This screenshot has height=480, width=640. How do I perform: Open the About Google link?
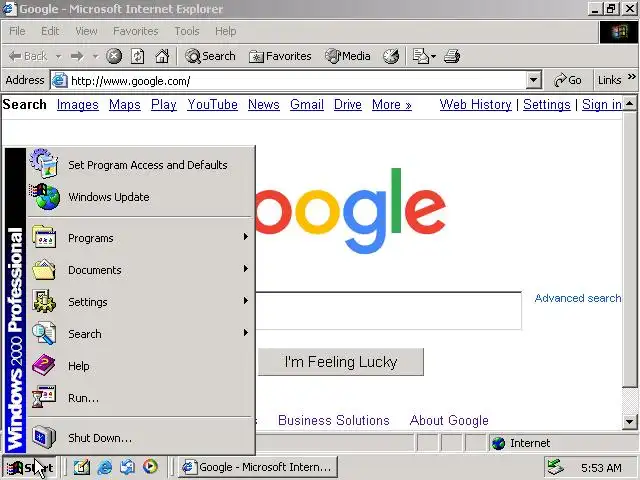click(449, 420)
